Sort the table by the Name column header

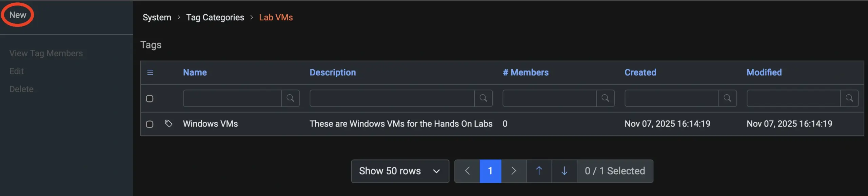click(x=195, y=72)
